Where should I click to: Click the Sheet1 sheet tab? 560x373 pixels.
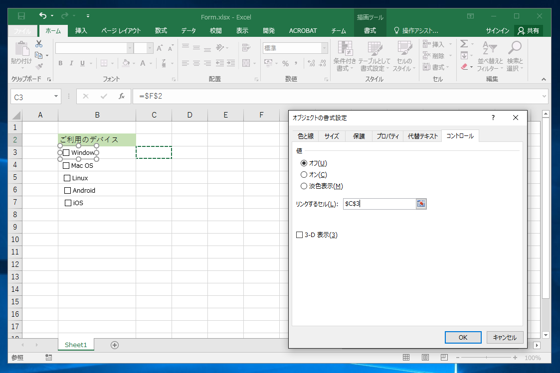point(76,345)
